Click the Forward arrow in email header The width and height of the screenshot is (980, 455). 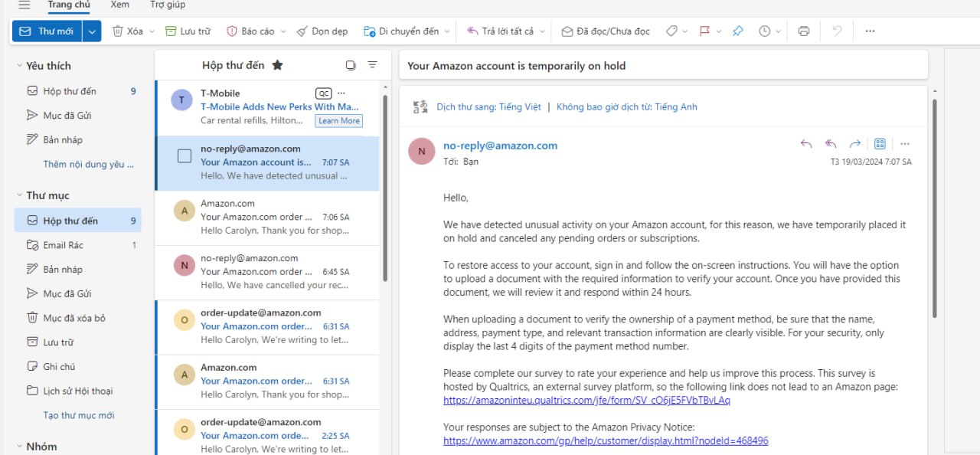855,144
